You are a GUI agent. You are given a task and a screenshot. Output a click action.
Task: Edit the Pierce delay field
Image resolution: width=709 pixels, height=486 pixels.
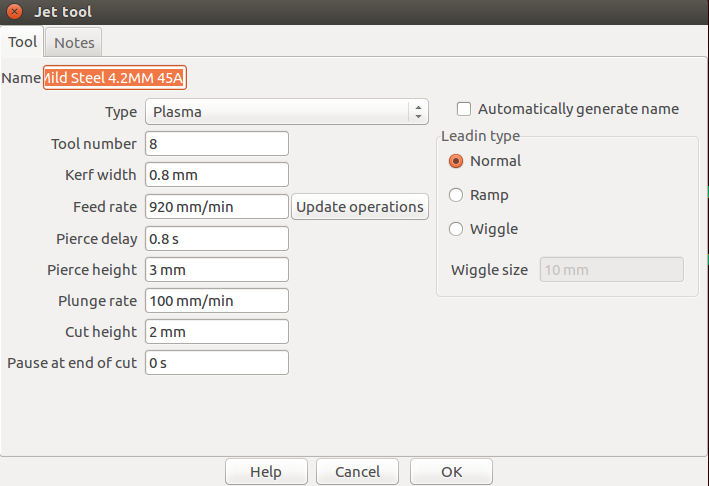coord(217,239)
